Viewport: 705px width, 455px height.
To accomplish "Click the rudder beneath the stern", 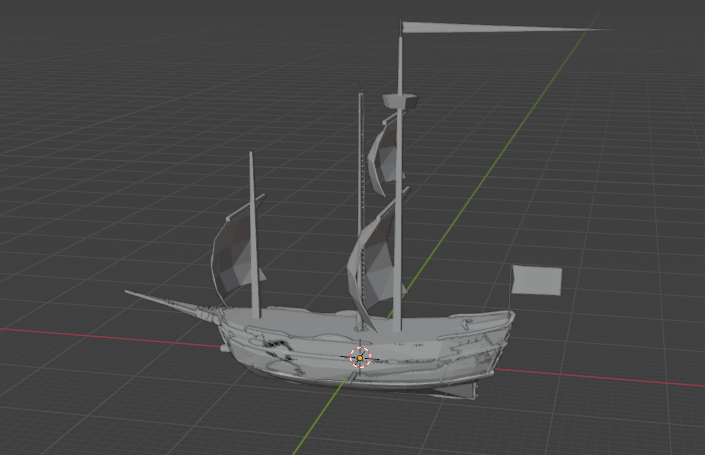I will tap(457, 391).
